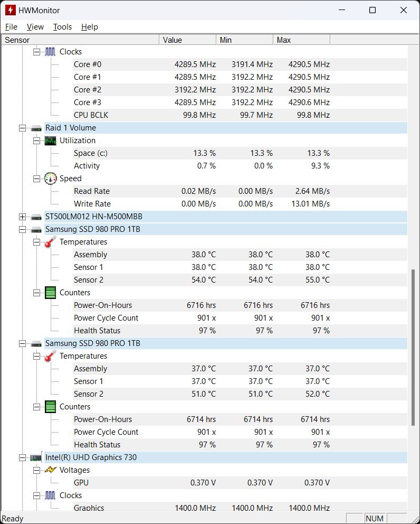
Task: Minimize the HWMonitor window
Action: (342, 10)
